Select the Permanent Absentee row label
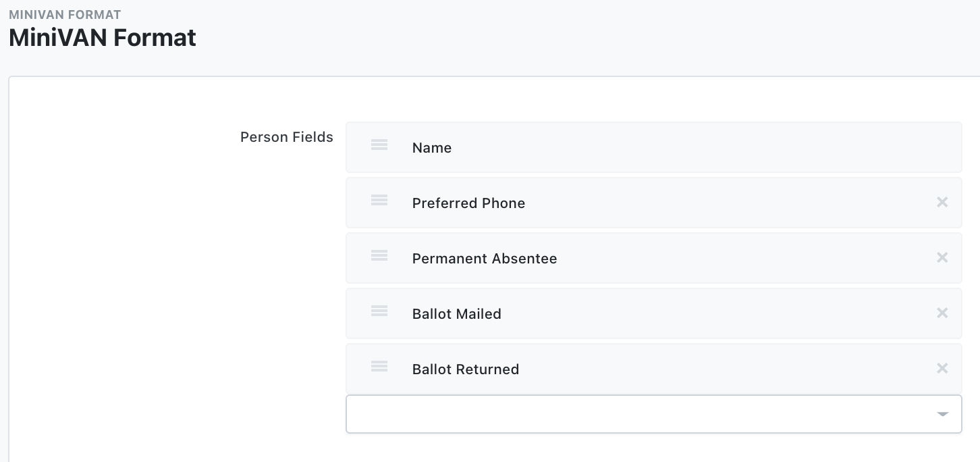This screenshot has width=980, height=462. point(484,259)
